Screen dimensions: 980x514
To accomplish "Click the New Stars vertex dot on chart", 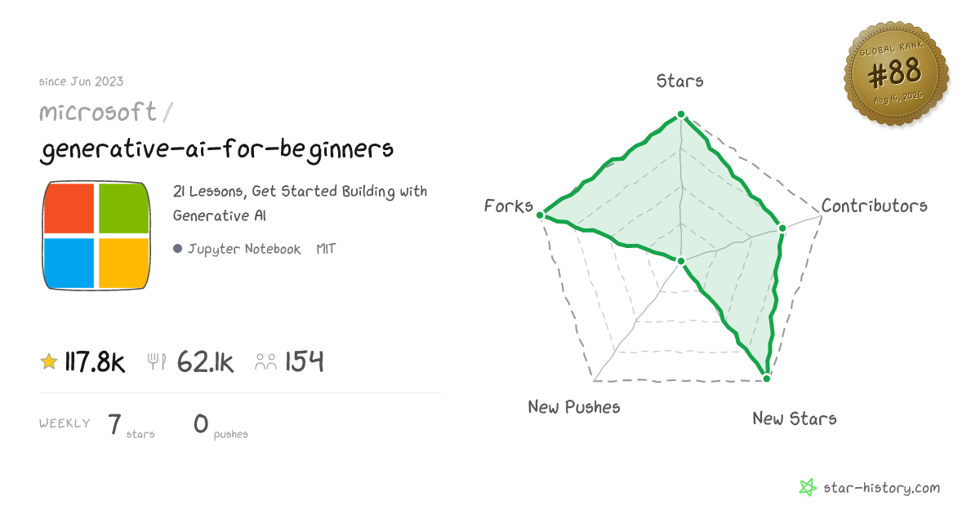I will click(x=765, y=377).
